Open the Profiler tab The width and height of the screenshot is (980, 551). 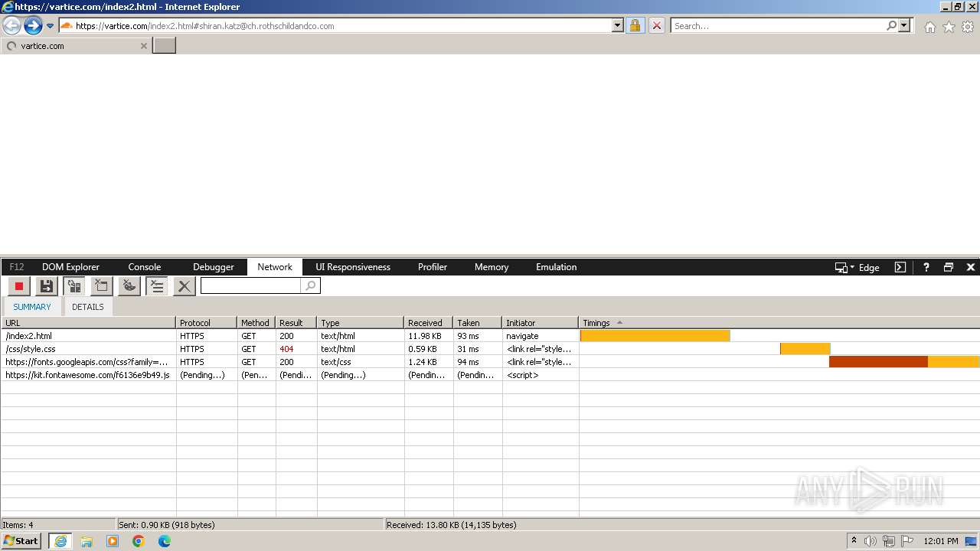point(433,267)
